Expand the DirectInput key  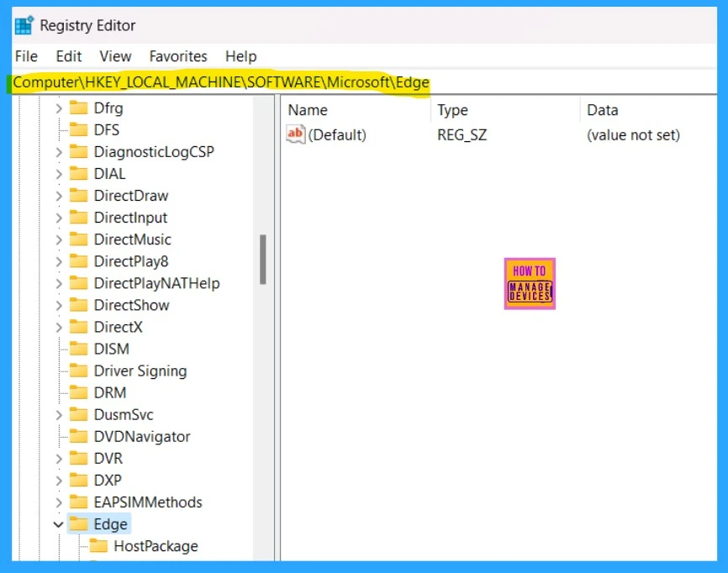click(59, 218)
